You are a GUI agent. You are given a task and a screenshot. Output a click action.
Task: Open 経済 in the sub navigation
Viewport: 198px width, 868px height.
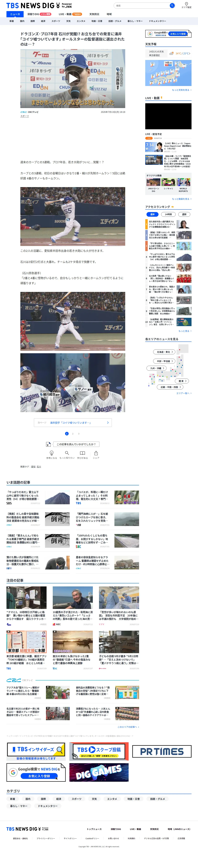click(x=43, y=21)
